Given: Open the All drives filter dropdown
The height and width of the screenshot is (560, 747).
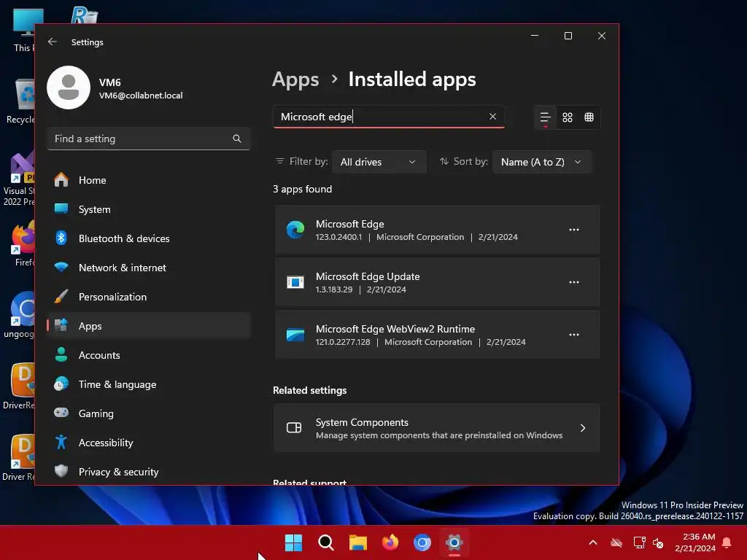Looking at the screenshot, I should (x=379, y=162).
